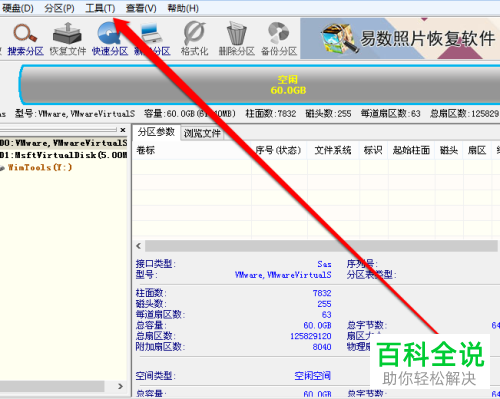Select the 空闲 60.0GB disk bar

click(260, 85)
